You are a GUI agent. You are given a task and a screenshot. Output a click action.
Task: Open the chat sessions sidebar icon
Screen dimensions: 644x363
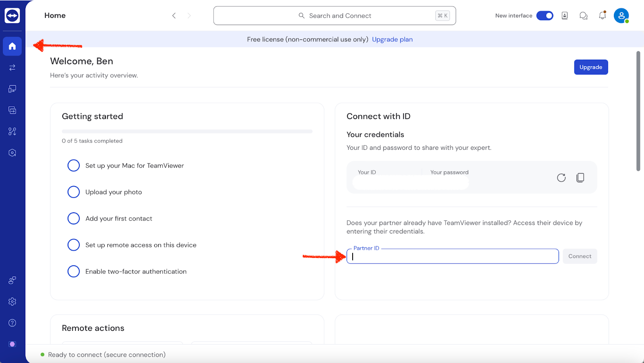click(12, 110)
